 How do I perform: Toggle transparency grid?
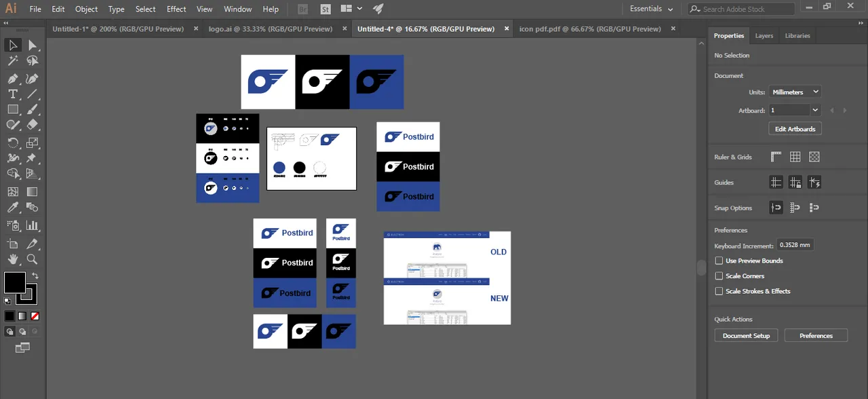click(814, 157)
